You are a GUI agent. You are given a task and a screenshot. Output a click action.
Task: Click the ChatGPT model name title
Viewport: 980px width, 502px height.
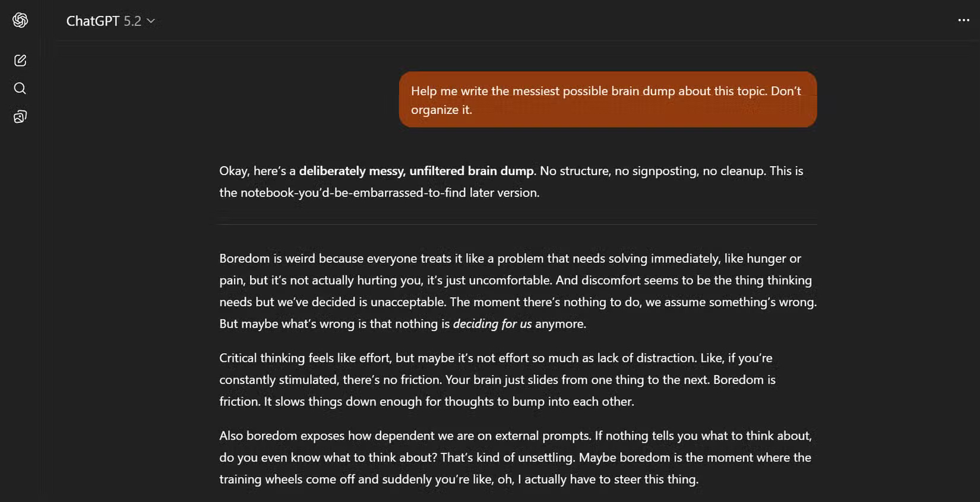coord(93,21)
